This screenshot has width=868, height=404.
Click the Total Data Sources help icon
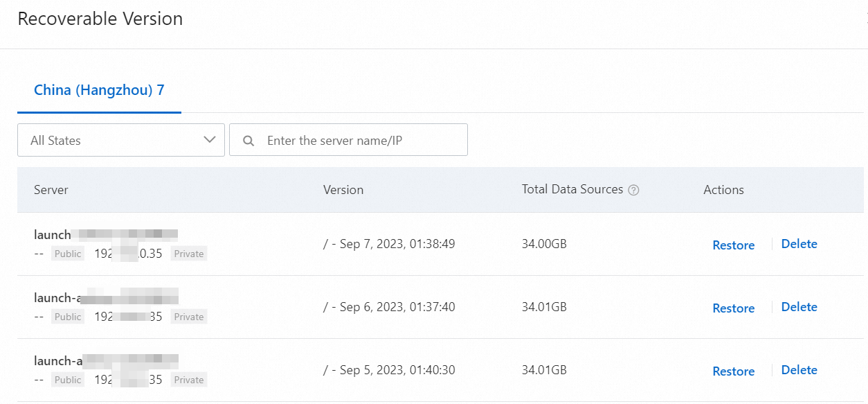pyautogui.click(x=633, y=191)
